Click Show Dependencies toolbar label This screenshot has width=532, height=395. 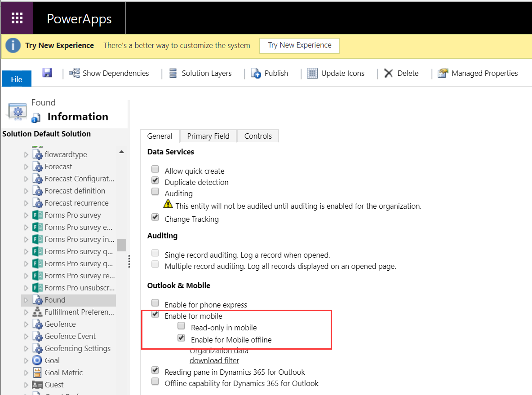pos(115,73)
